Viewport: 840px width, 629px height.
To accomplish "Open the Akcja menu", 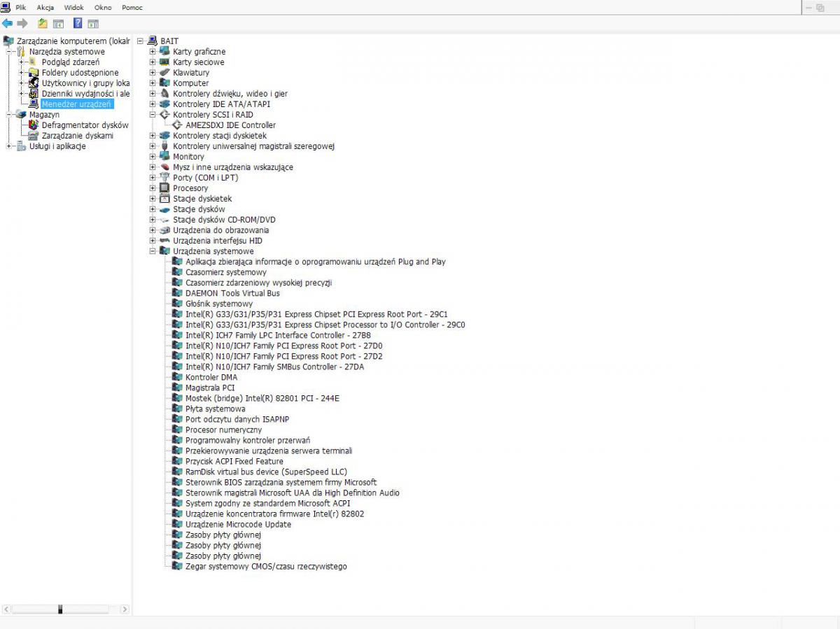I will click(45, 7).
